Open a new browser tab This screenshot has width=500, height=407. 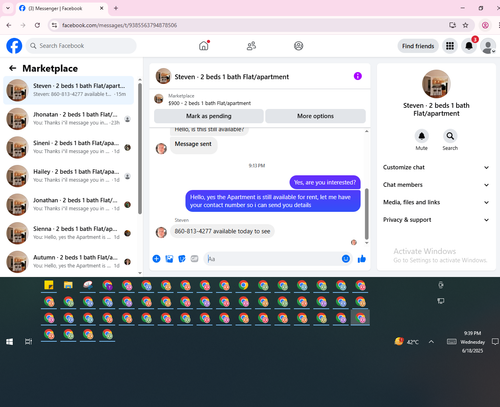coord(116,8)
